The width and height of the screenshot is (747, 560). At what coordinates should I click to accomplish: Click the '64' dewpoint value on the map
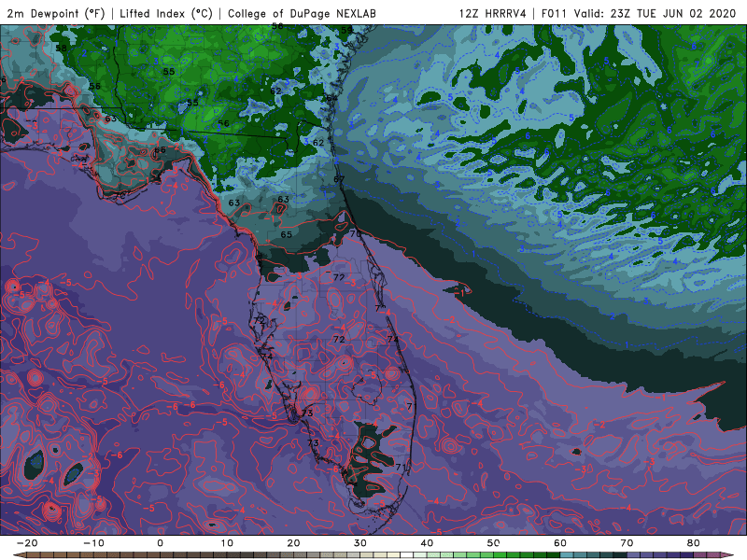(331, 98)
